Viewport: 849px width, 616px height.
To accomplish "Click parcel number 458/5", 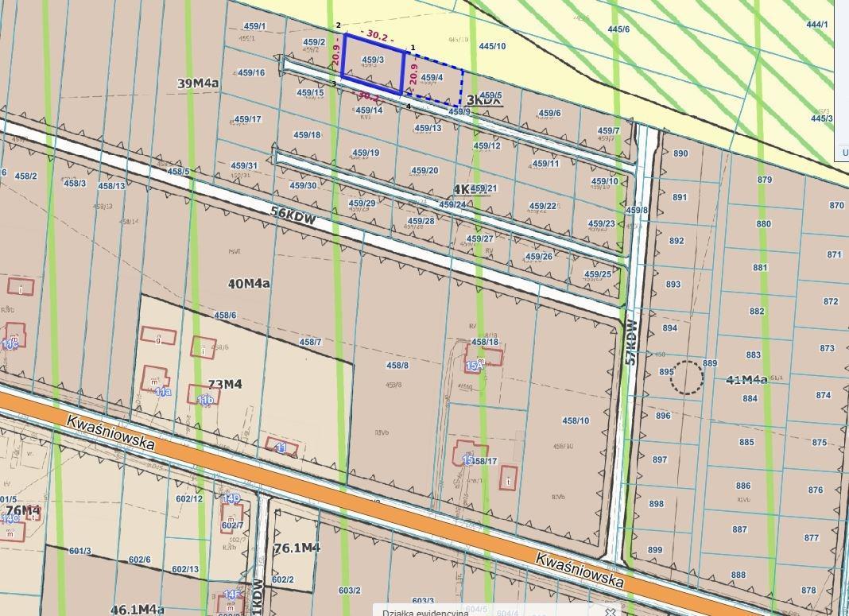I will coord(178,172).
